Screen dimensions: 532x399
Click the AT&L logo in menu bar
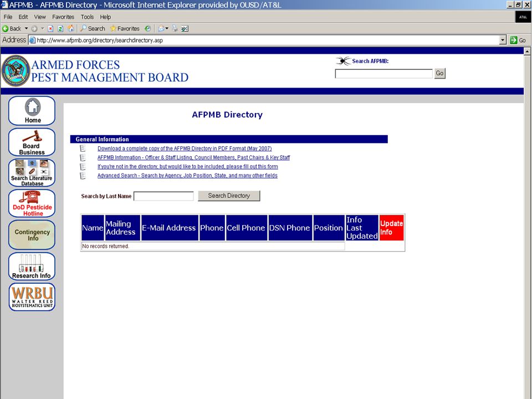pyautogui.click(x=523, y=17)
